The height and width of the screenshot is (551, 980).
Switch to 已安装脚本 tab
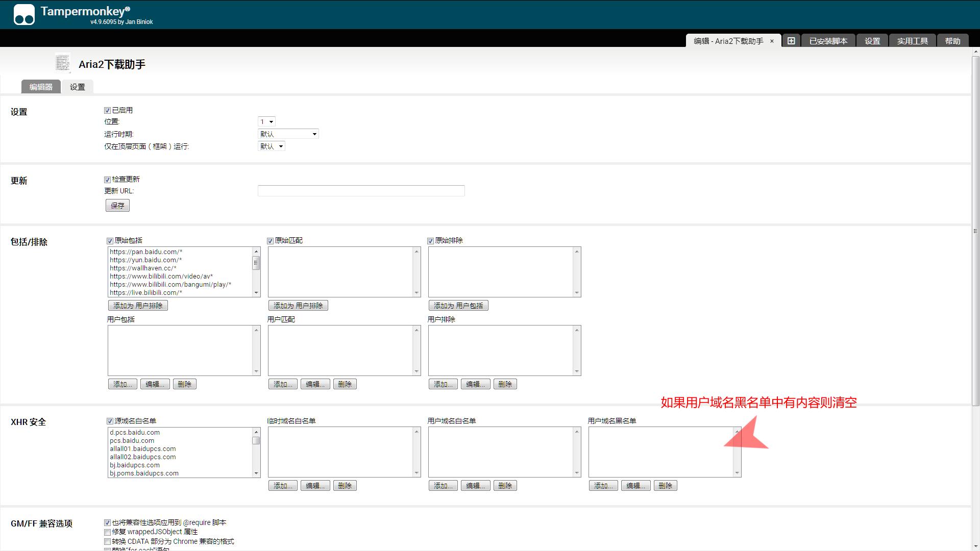[x=828, y=41]
